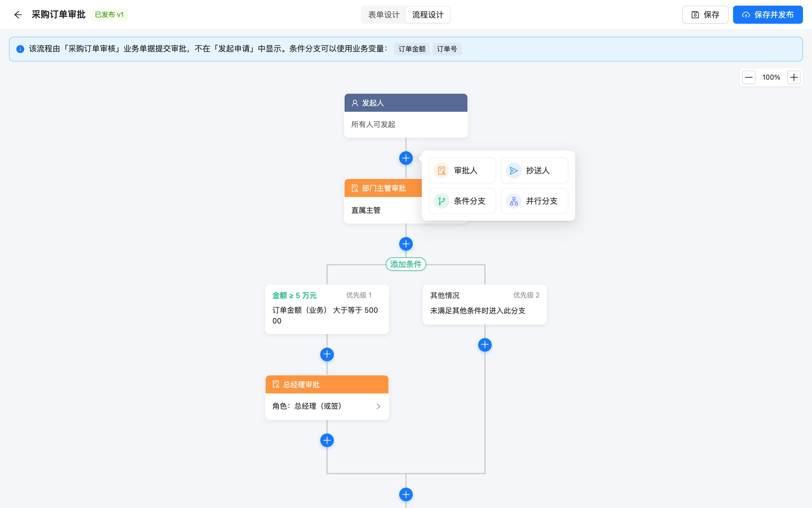Viewport: 812px width, 508px height.
Task: Click the 采购订单审批 title
Action: click(x=58, y=15)
